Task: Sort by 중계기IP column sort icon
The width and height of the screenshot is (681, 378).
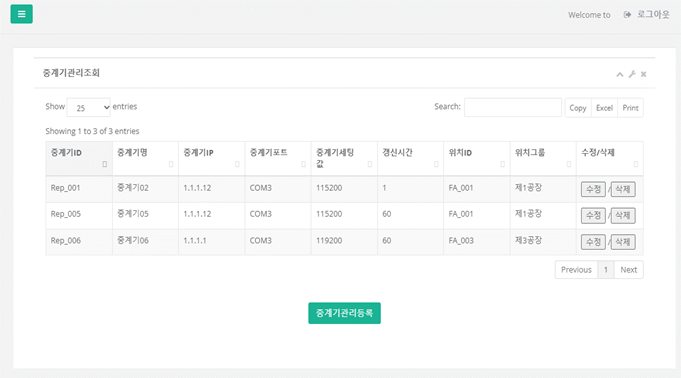Action: coord(237,164)
